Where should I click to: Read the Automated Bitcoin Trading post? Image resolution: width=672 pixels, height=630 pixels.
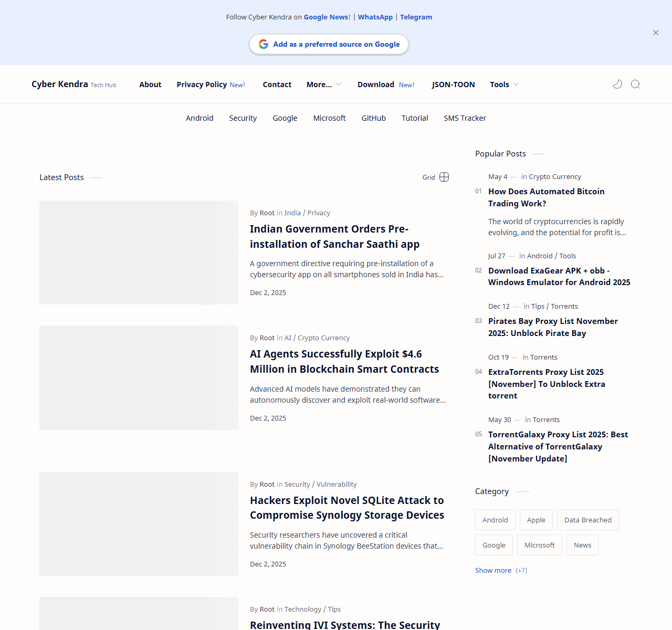point(546,197)
